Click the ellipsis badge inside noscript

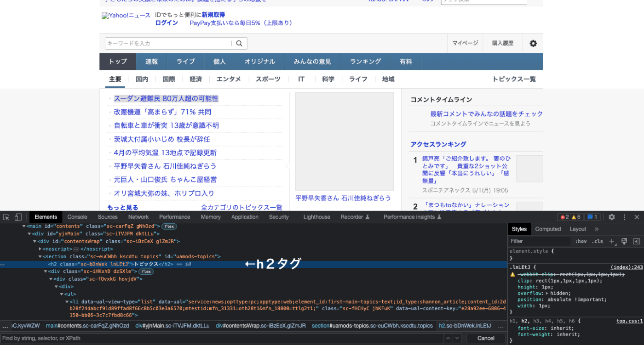pos(76,249)
